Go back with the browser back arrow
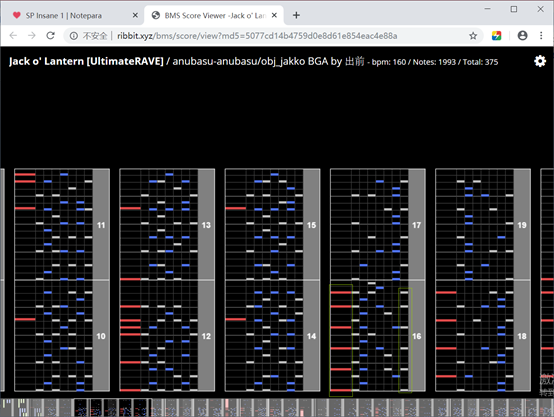This screenshot has width=554, height=417. coord(13,36)
